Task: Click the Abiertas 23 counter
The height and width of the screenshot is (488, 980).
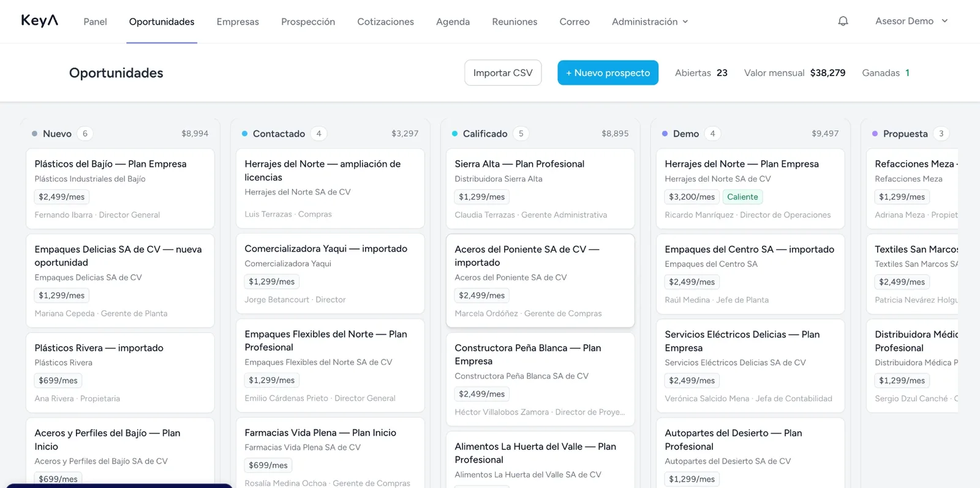Action: tap(701, 72)
